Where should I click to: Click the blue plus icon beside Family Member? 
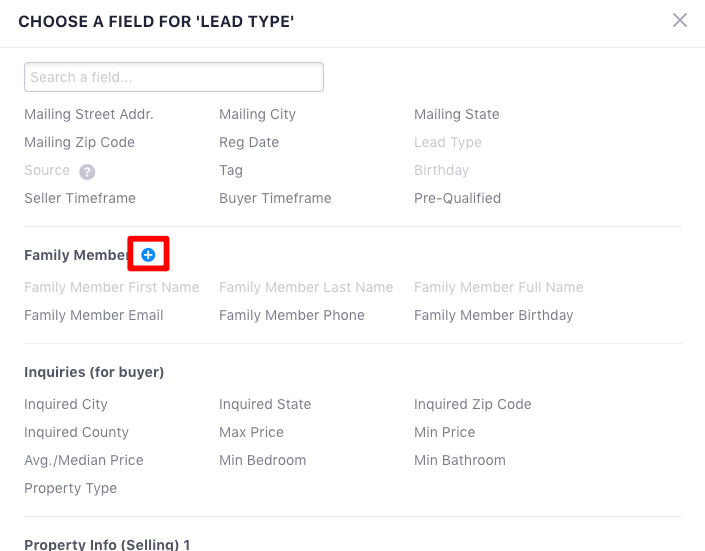click(x=148, y=255)
